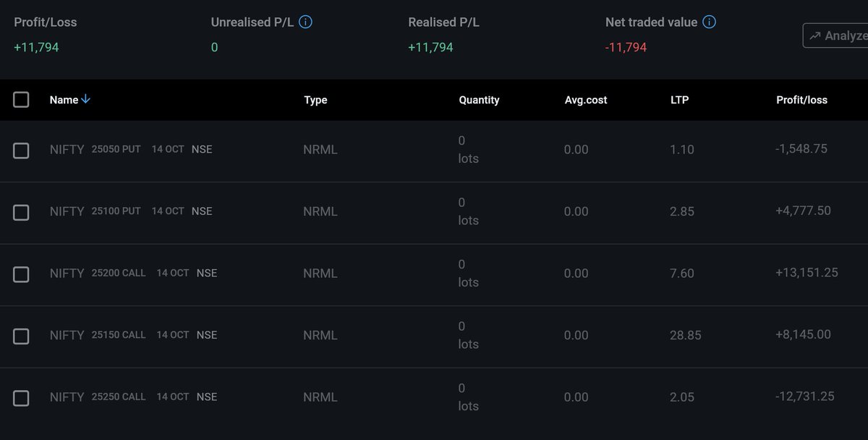The height and width of the screenshot is (440, 868).
Task: Sort by the Name column header
Action: (x=64, y=100)
